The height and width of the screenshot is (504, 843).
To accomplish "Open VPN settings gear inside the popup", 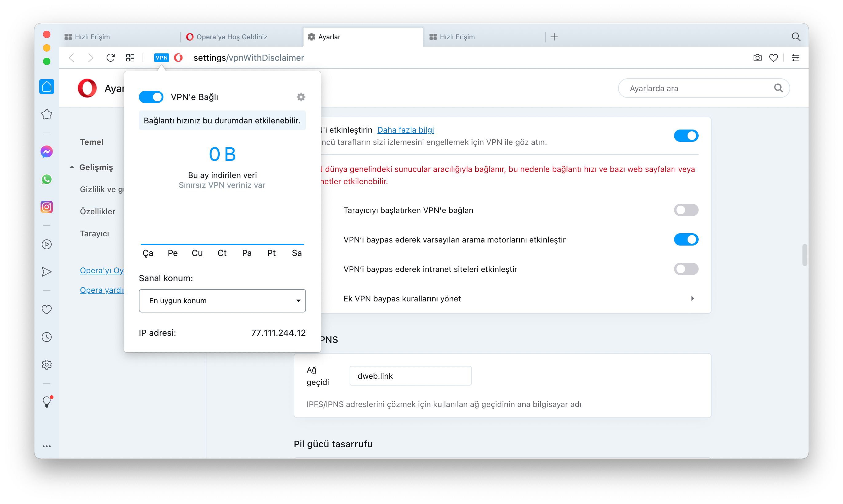I will coord(300,97).
